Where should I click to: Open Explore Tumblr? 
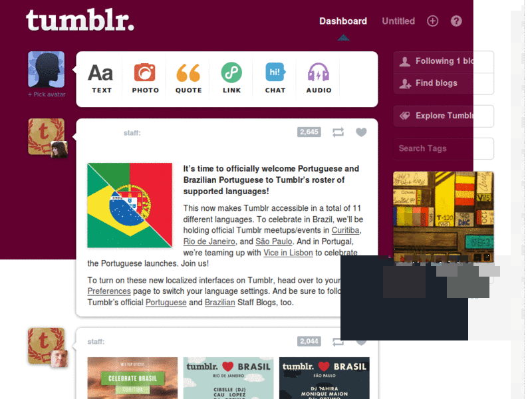444,116
